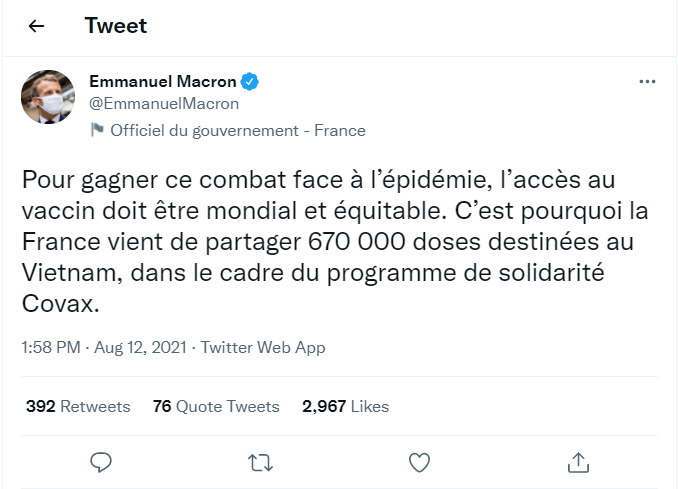The image size is (678, 489).
Task: Open Emmanuel Macron's profile picture
Action: click(48, 96)
